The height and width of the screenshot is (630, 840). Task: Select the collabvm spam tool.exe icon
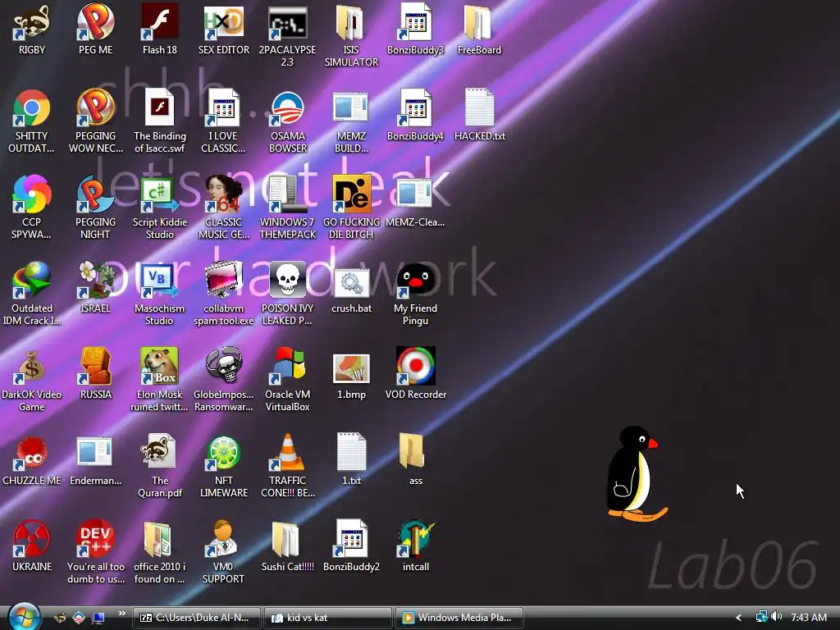[x=223, y=281]
